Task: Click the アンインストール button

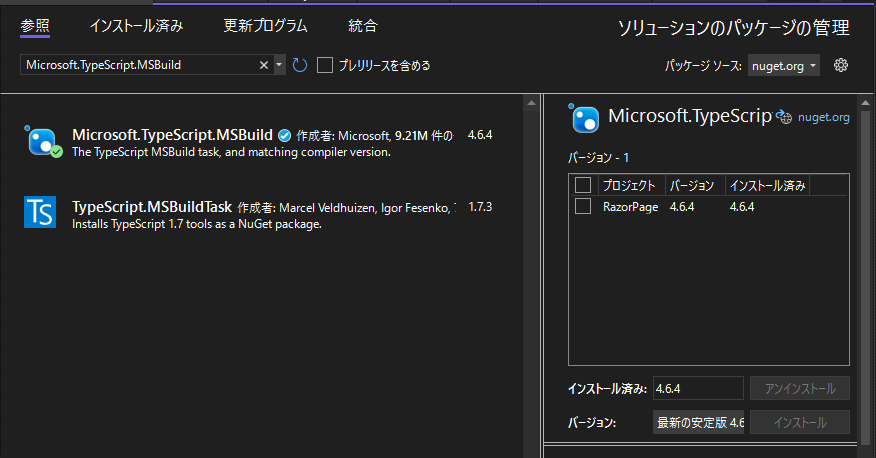Action: point(799,388)
